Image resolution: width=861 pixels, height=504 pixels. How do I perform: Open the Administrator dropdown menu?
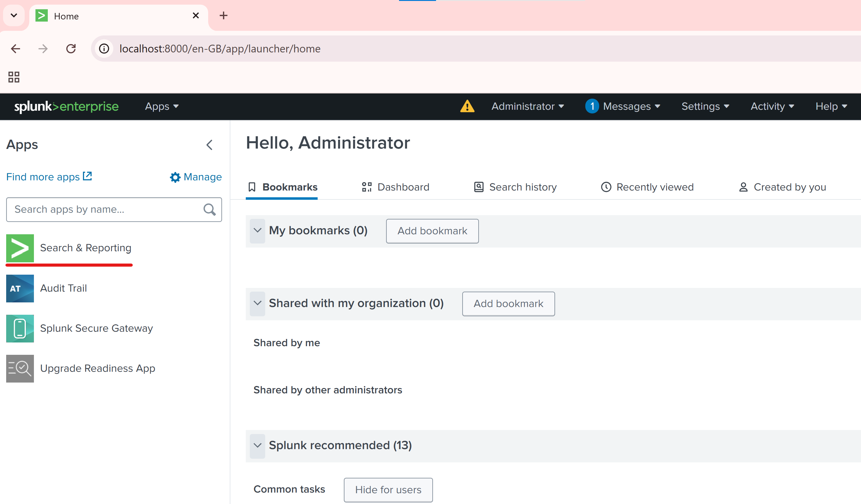coord(527,107)
